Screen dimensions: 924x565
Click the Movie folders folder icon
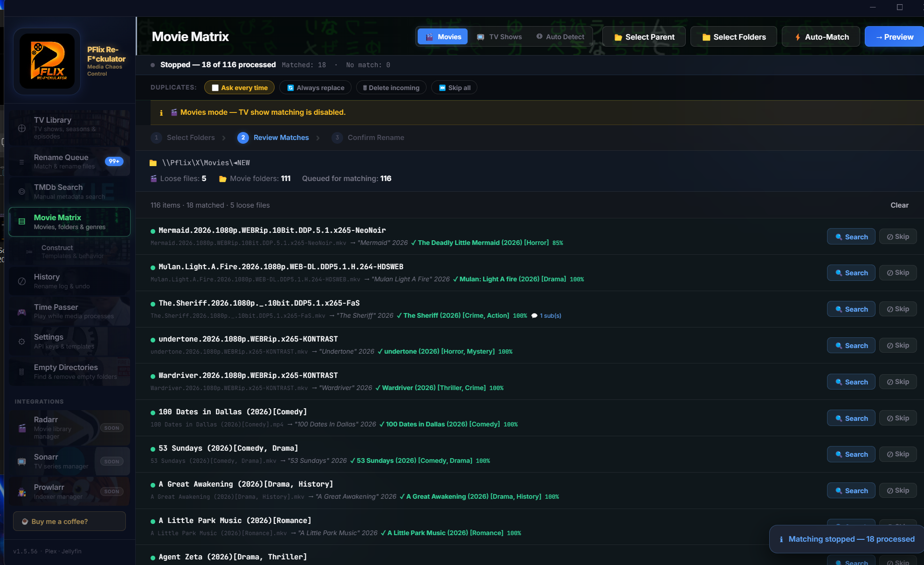tap(223, 179)
